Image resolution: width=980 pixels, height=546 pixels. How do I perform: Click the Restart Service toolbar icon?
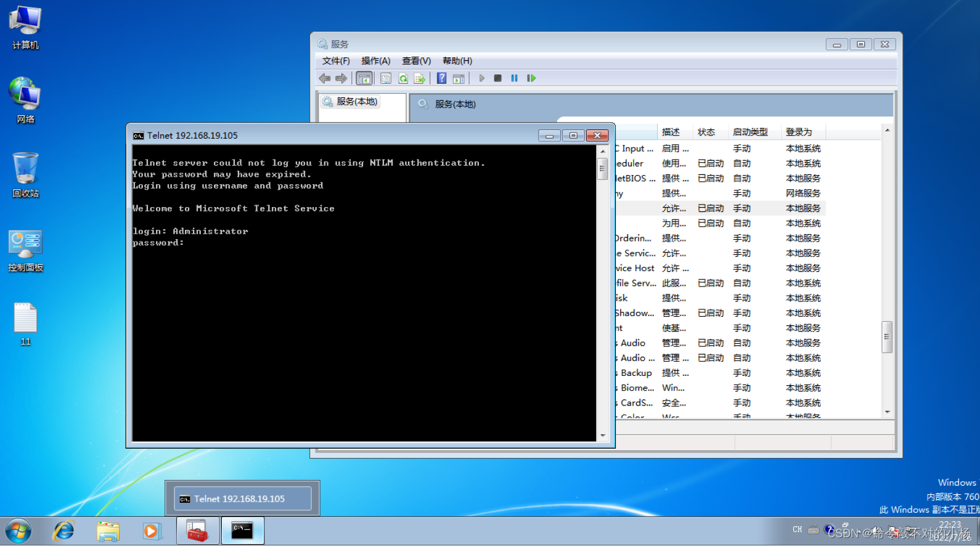tap(531, 78)
